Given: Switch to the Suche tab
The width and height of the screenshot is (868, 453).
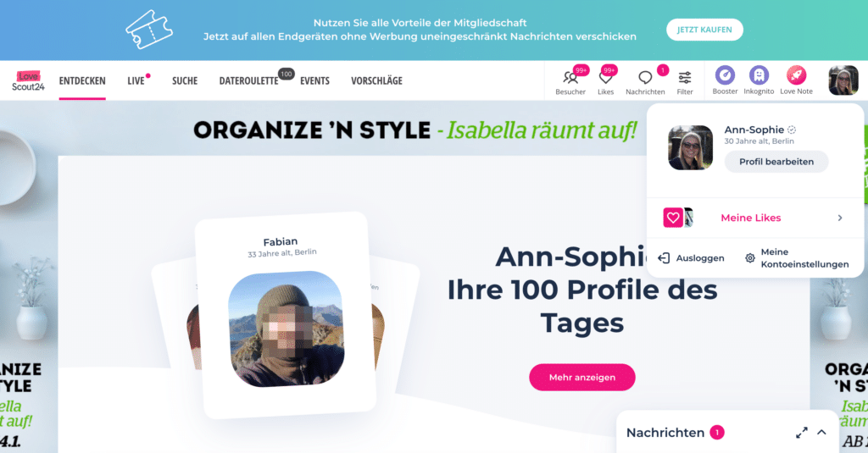Looking at the screenshot, I should 185,80.
